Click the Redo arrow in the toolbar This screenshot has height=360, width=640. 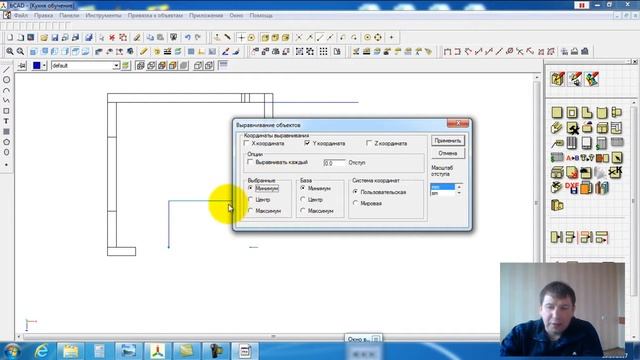pos(198,38)
